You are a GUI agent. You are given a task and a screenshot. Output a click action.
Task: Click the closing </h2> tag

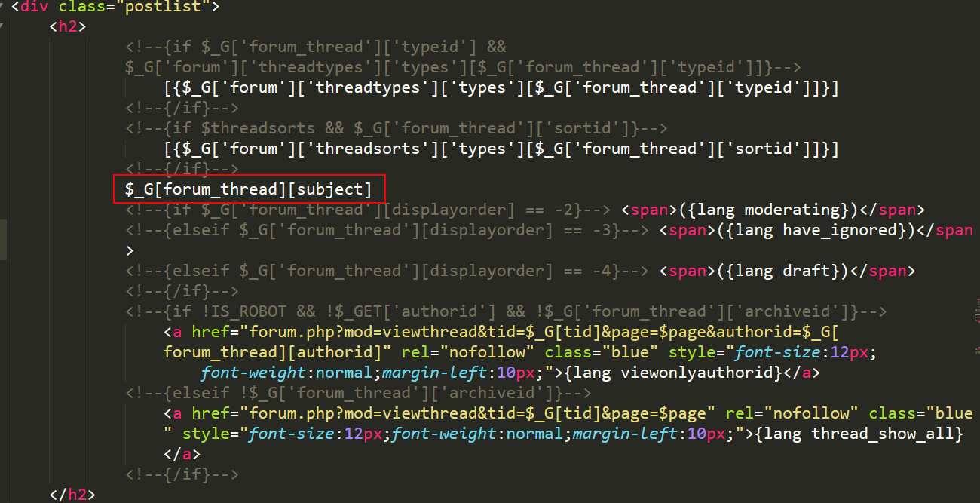point(72,495)
